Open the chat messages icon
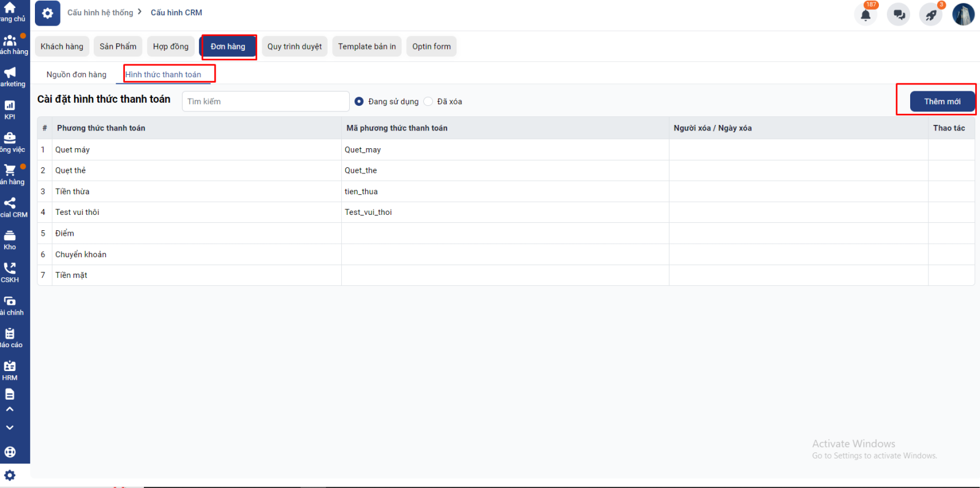 tap(899, 15)
